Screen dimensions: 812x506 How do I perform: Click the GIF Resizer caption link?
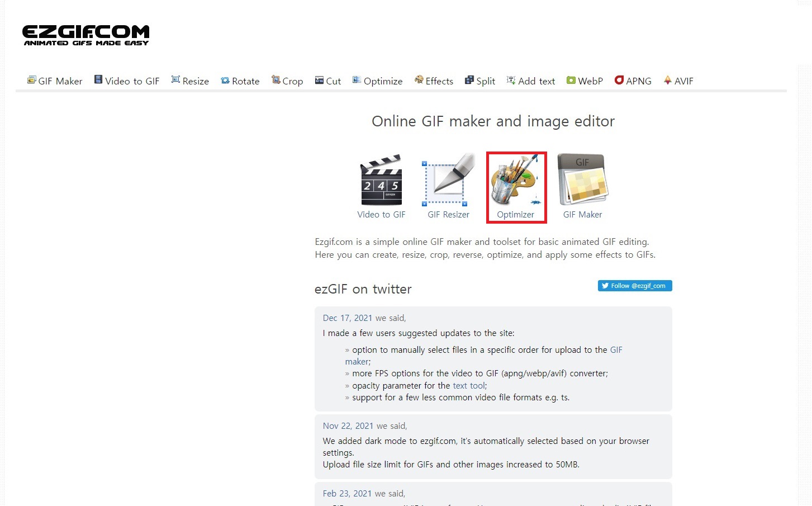coord(448,215)
